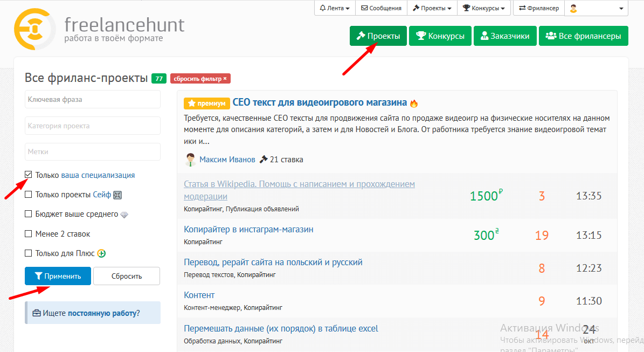Click the Сейф safe icon
The image size is (644, 352).
(117, 195)
